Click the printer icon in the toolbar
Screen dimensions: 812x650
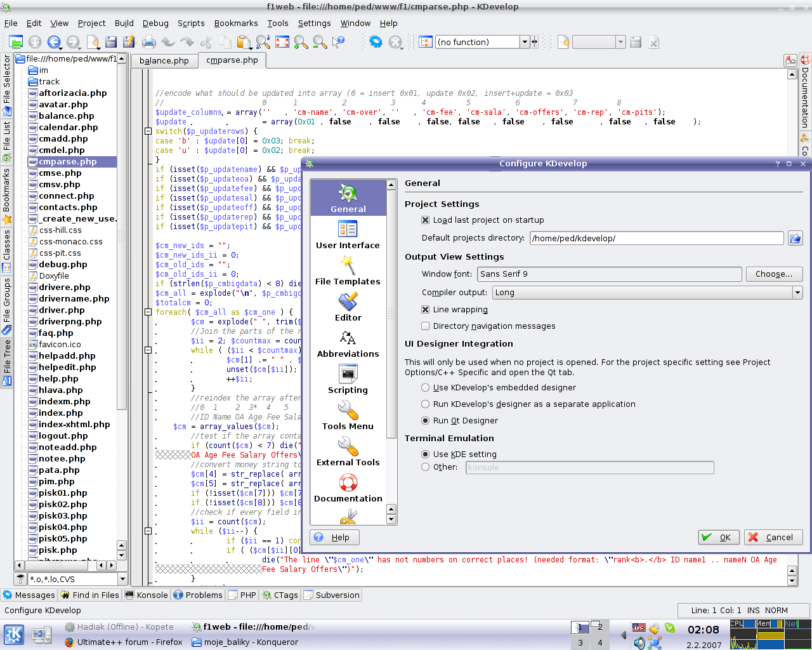tap(149, 42)
